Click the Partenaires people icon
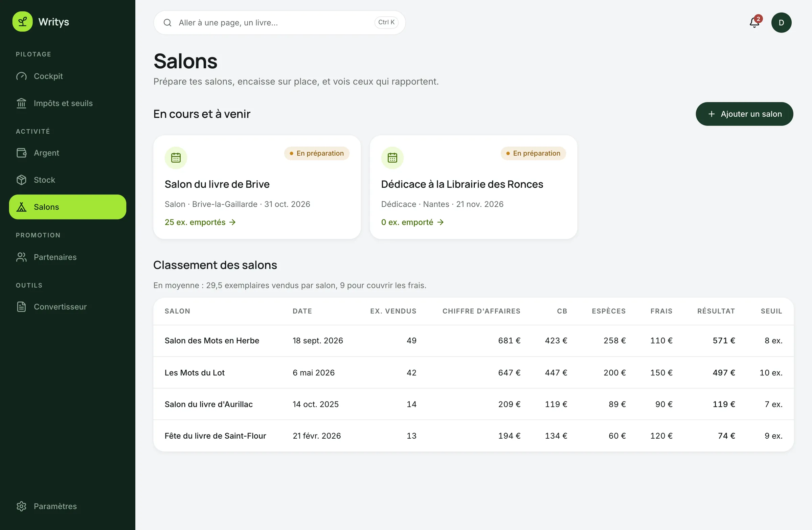The height and width of the screenshot is (530, 812). coord(22,257)
